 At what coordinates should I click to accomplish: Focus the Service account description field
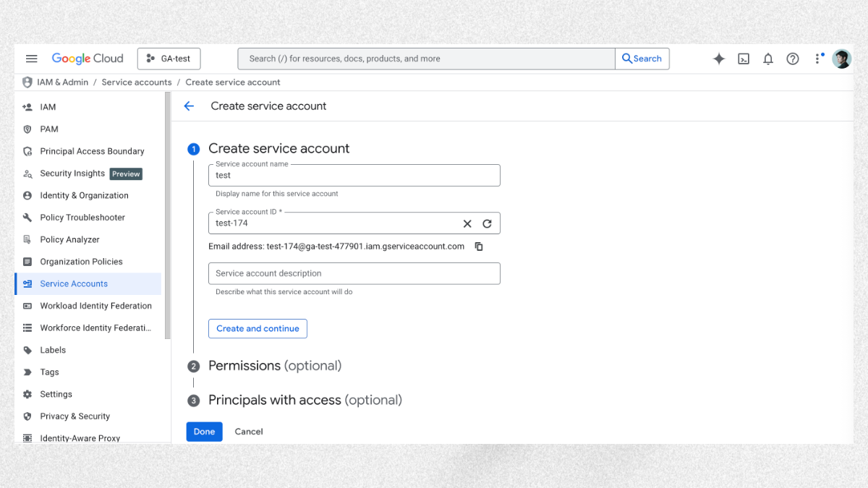coord(354,273)
